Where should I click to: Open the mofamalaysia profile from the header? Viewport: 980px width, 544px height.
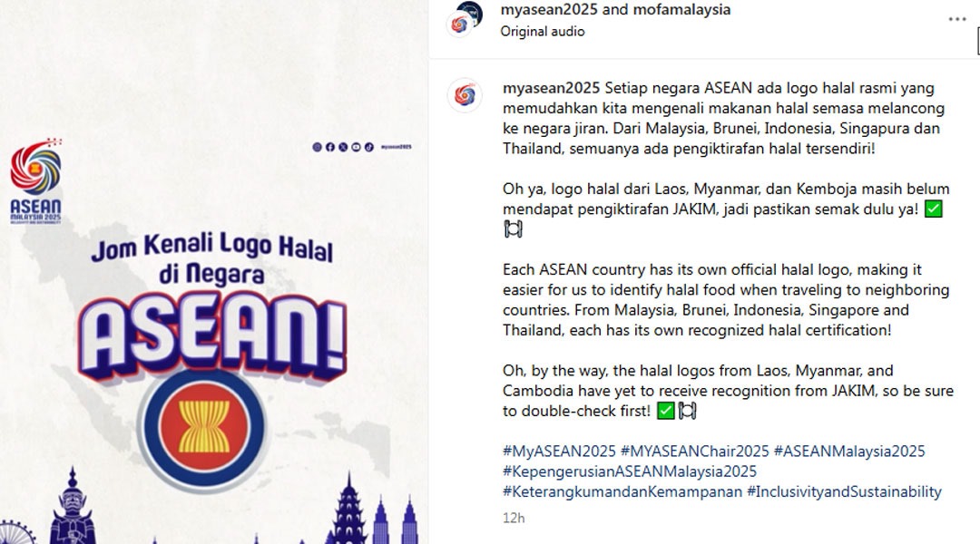click(x=681, y=9)
